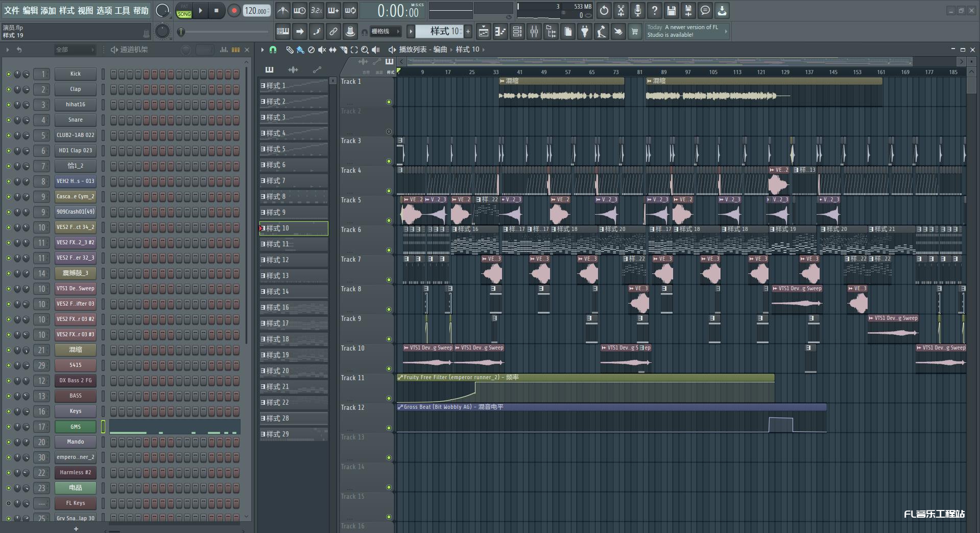Toggle note/clip grouping link icon

coord(333,32)
